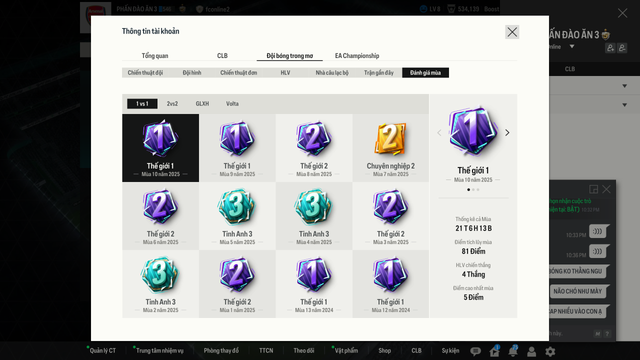Switch to Chiến thuật đơn sub-tab
This screenshot has height=360, width=640.
tap(239, 73)
